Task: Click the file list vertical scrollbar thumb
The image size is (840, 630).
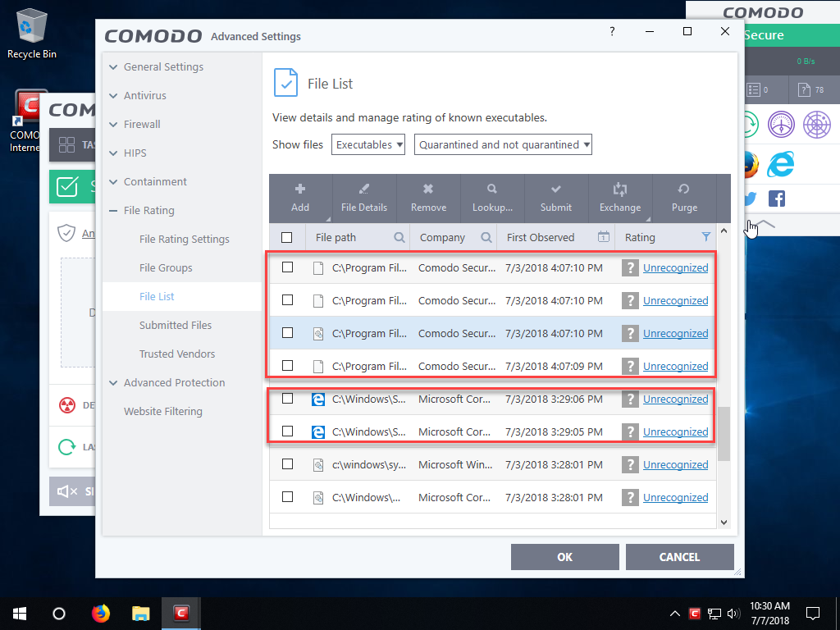Action: (x=724, y=434)
